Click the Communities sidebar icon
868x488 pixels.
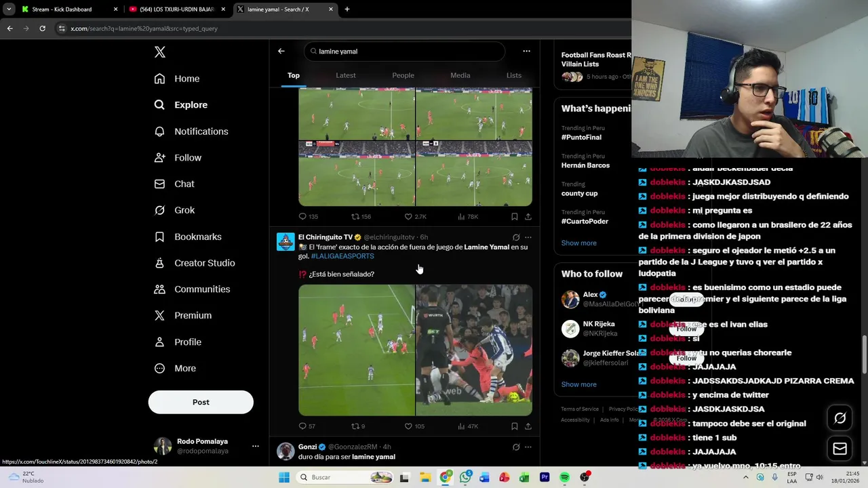pyautogui.click(x=159, y=289)
